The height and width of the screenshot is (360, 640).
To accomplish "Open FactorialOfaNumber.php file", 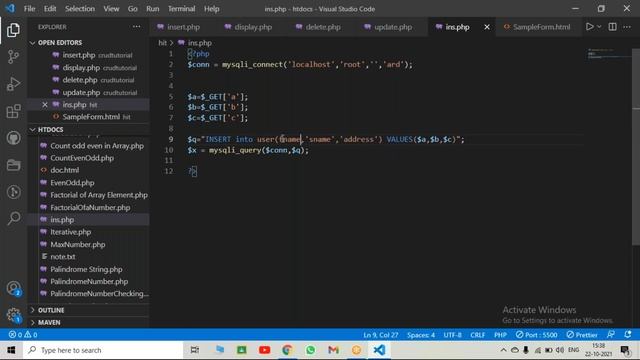I will 90,208.
